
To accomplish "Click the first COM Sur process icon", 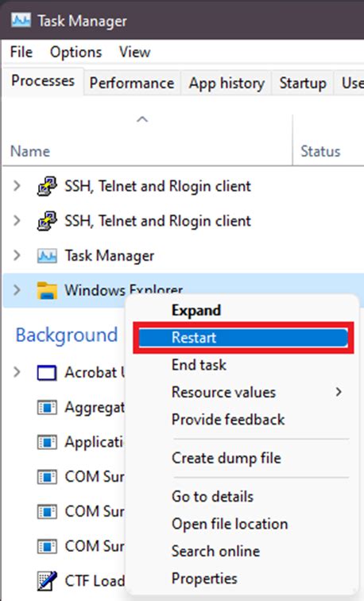I will [47, 477].
